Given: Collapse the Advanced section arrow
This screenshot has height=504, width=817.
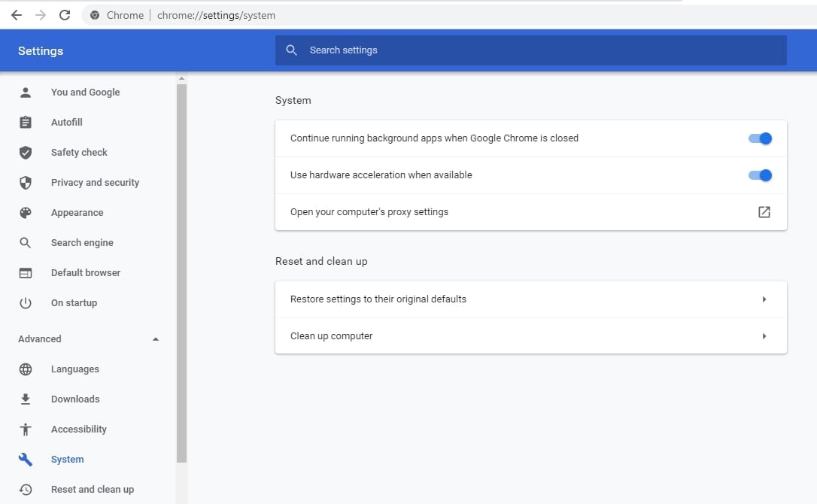Looking at the screenshot, I should (x=155, y=339).
